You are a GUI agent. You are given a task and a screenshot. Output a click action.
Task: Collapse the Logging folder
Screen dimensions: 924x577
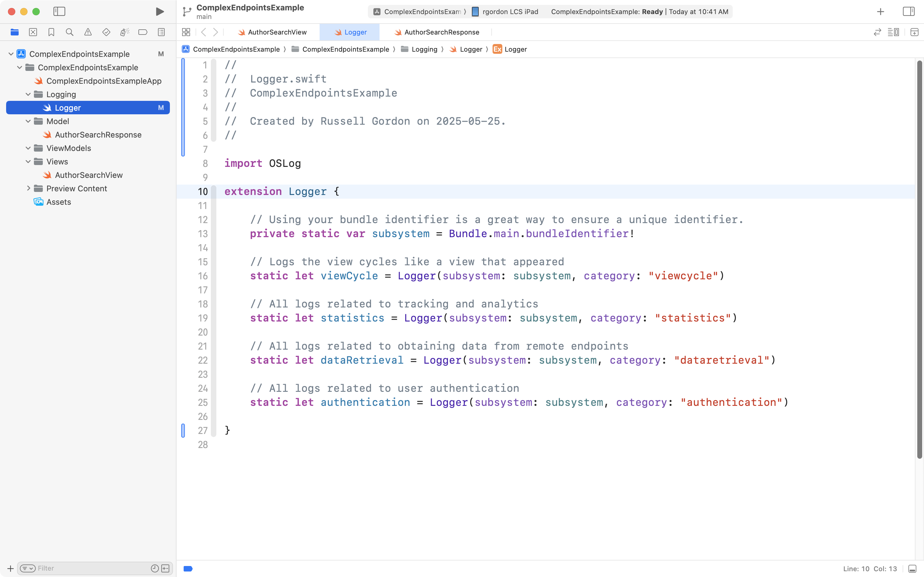point(28,94)
